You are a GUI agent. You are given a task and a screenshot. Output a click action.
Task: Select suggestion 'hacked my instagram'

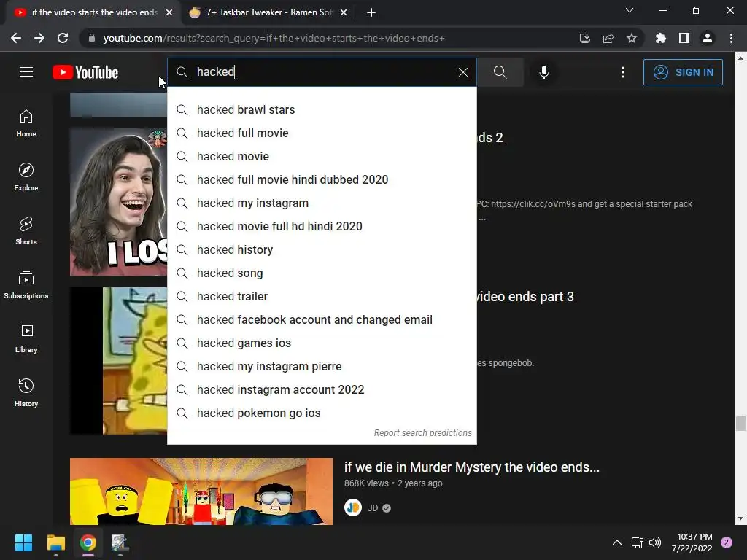(x=322, y=203)
